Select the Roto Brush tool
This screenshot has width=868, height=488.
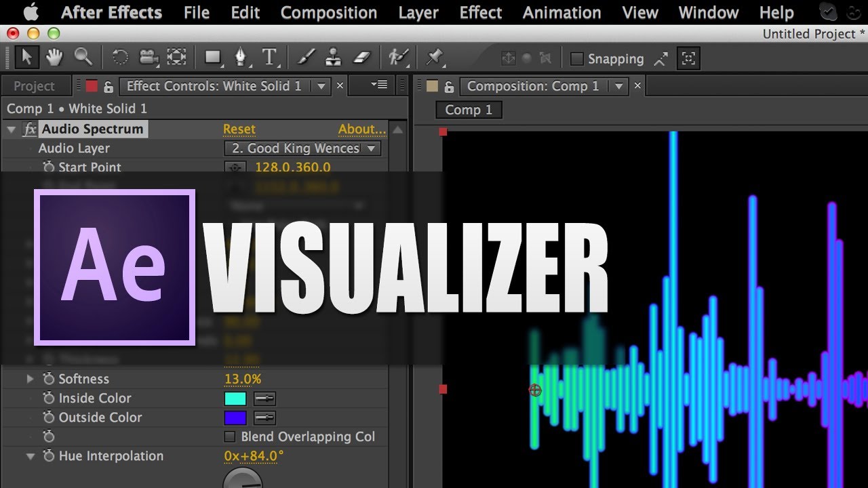tap(398, 58)
